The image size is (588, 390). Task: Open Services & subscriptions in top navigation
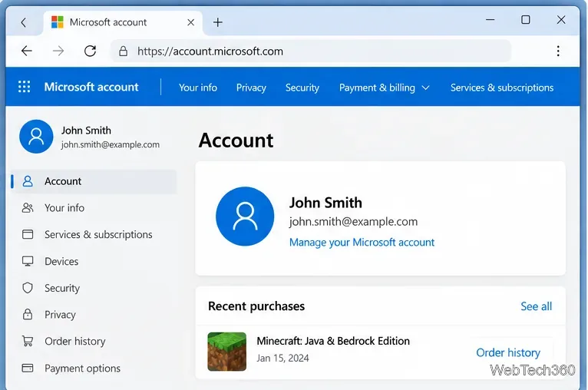coord(502,88)
